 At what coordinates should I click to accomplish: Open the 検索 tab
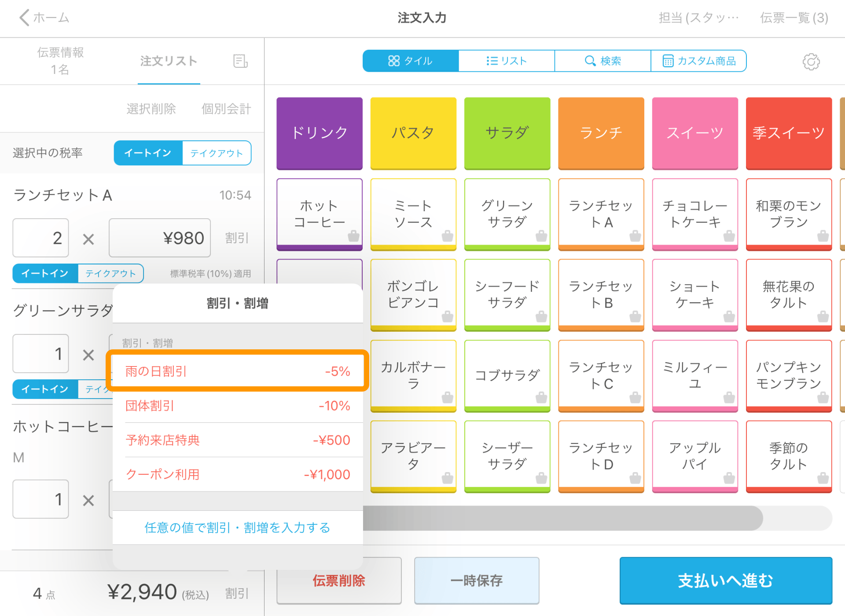coord(603,61)
